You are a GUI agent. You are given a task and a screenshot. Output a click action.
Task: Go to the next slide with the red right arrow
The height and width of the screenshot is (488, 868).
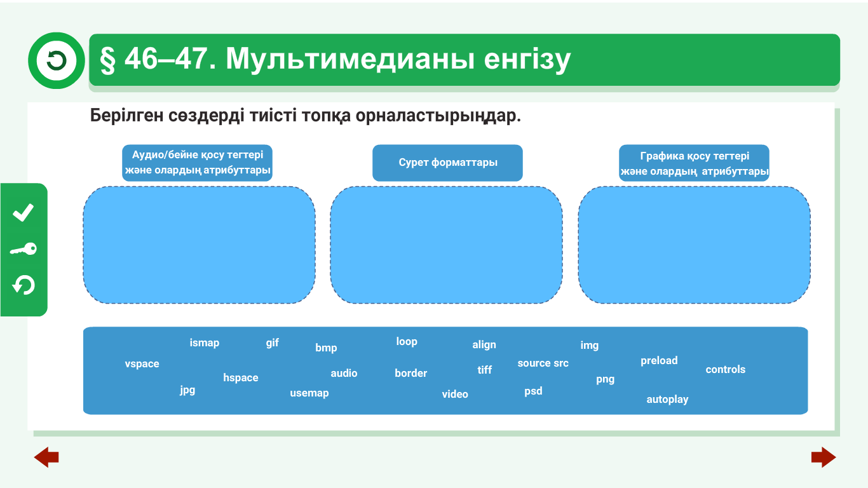click(824, 457)
